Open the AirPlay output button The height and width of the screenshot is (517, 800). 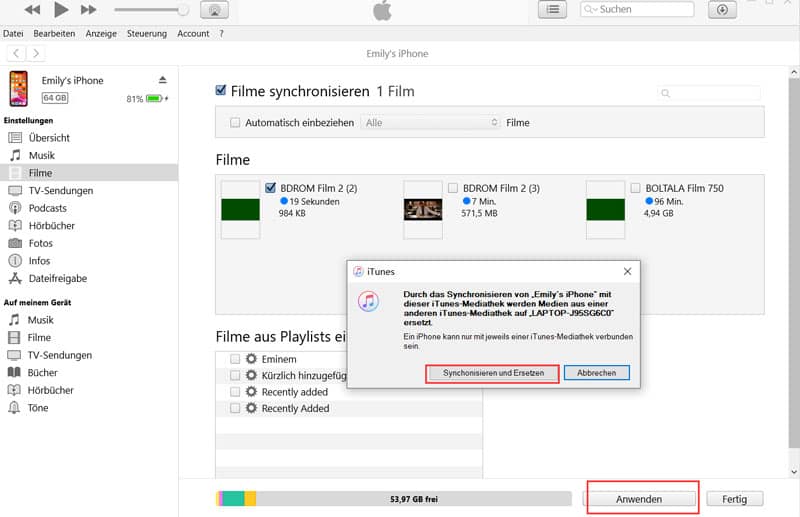tap(214, 10)
